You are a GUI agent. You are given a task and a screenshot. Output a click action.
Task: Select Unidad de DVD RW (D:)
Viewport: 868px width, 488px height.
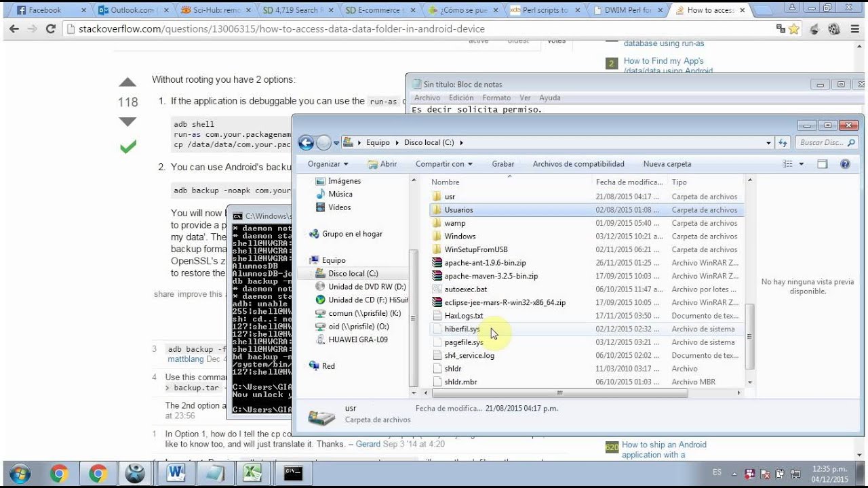point(360,287)
